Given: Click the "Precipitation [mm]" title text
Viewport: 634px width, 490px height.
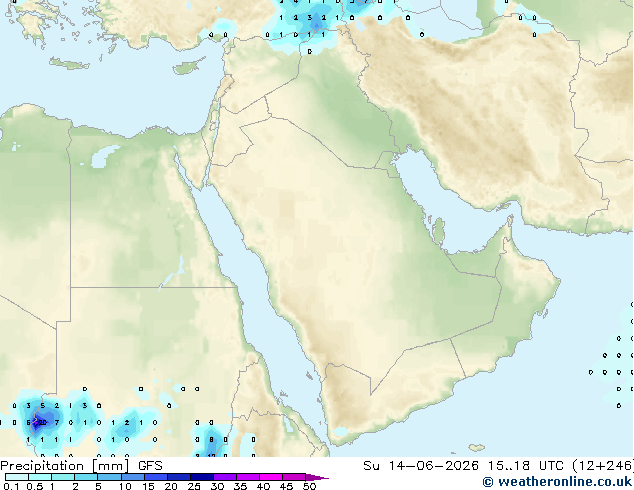Looking at the screenshot, I should coord(65,466).
